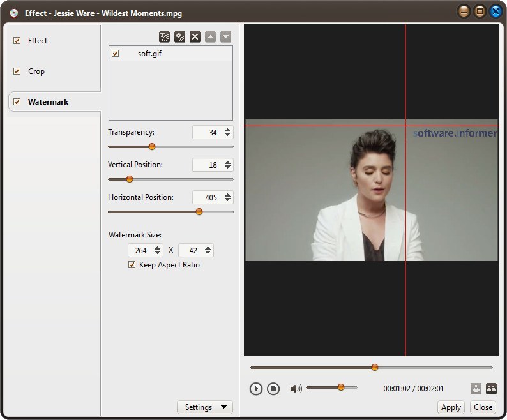Close the Effect window with blue X

[496, 12]
